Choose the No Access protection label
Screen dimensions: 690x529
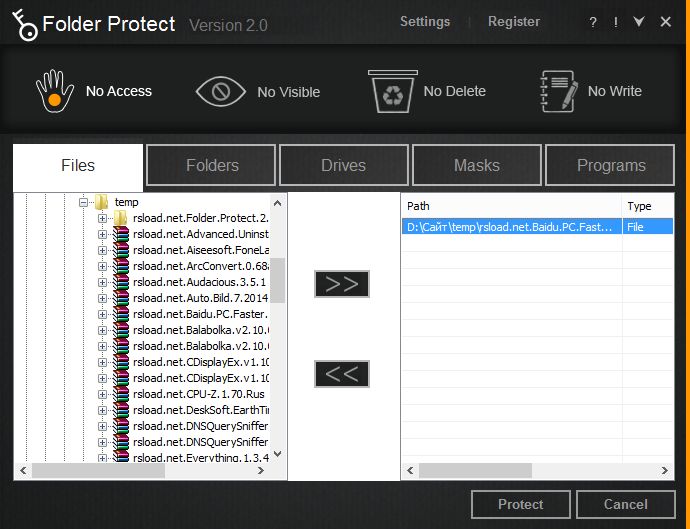[119, 91]
